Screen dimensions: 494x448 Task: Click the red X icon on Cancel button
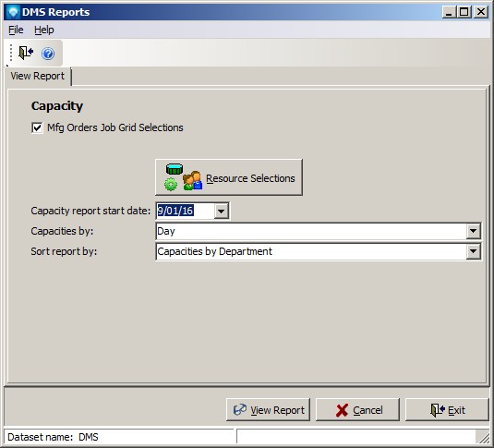pos(342,410)
